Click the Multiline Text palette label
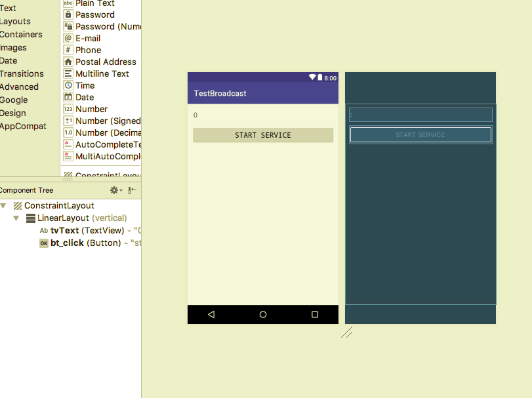This screenshot has width=532, height=398. [x=102, y=73]
